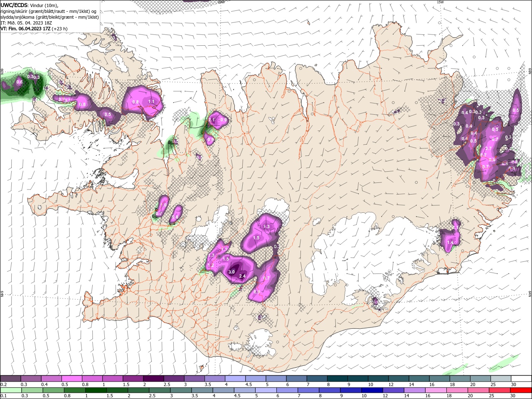Pick lower legend swatch between 0.1 and 0.3
Screen dimensions: 532x399
coord(10,390)
